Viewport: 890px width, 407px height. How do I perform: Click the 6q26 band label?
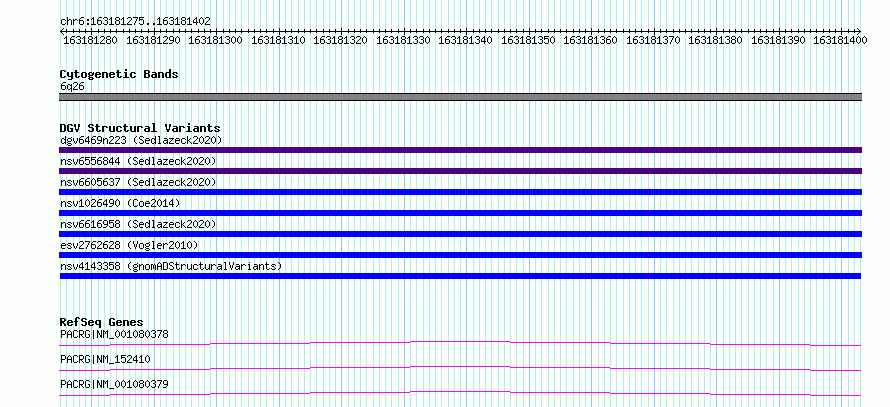[72, 87]
